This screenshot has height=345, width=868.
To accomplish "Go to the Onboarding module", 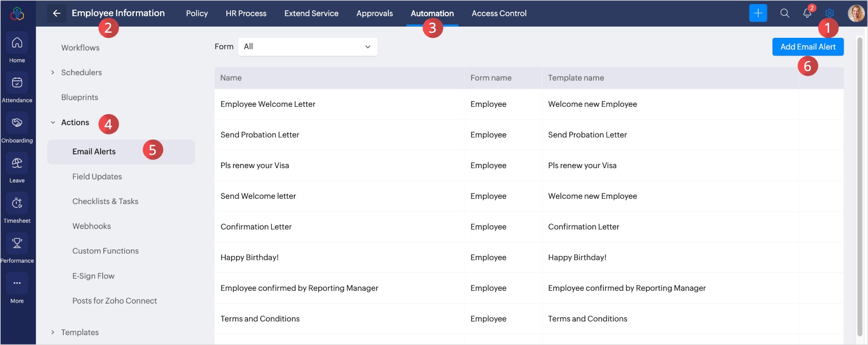I will [17, 123].
